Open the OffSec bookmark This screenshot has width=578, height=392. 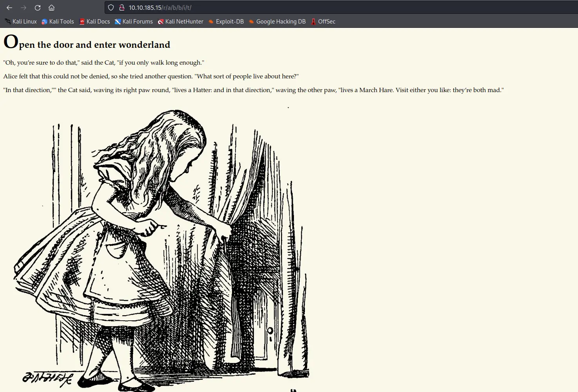point(323,22)
